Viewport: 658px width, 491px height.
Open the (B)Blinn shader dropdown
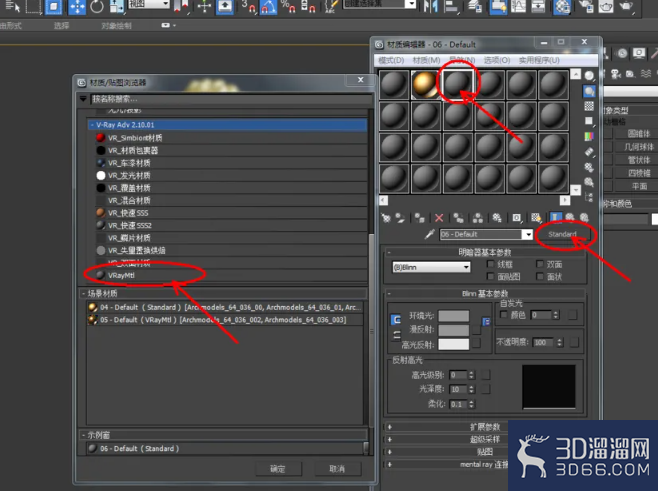[x=431, y=267]
